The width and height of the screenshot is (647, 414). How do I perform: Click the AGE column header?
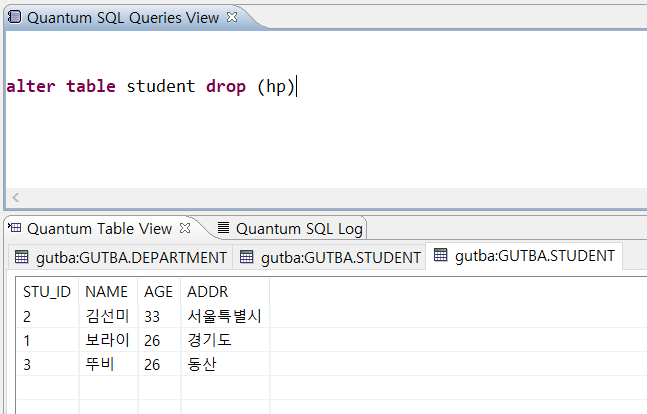[158, 291]
